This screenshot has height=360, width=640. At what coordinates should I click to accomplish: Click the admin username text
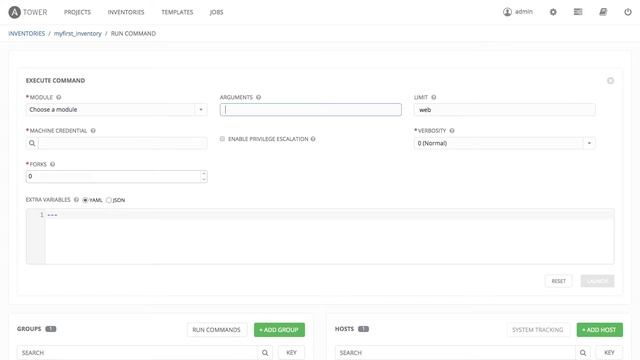[524, 12]
